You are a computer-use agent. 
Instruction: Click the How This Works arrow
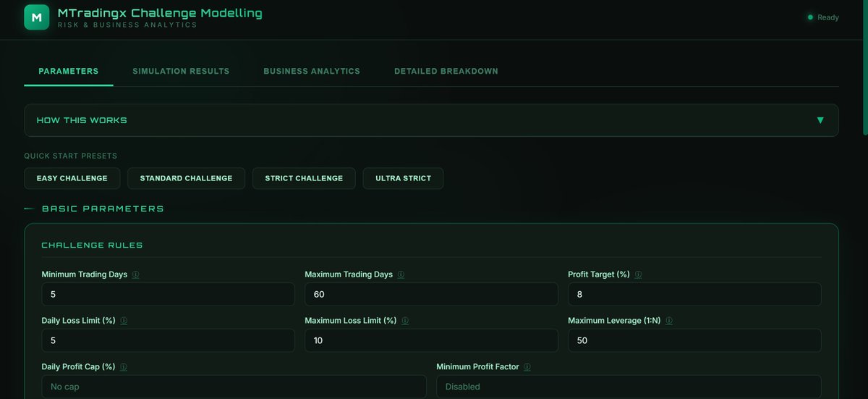pos(820,120)
